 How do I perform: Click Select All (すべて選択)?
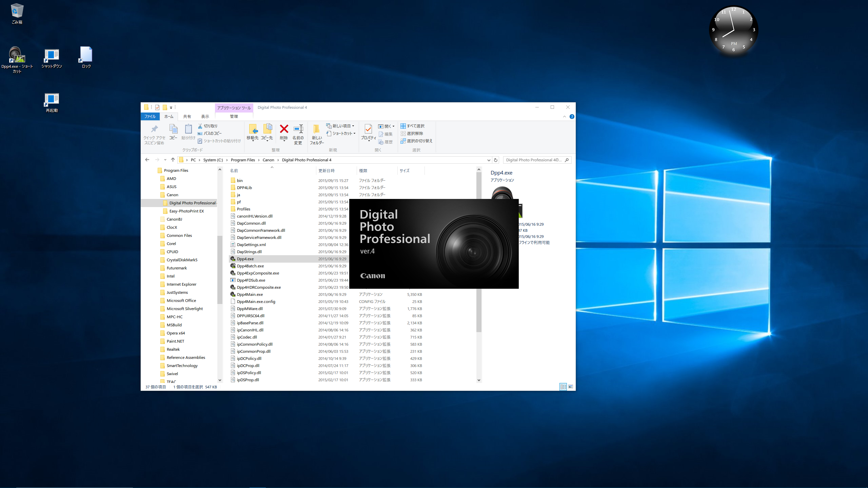pos(412,126)
